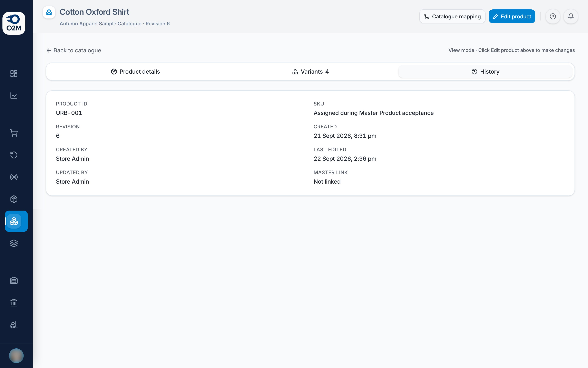
Task: Click 'Store Admin' under Updated By
Action: [x=72, y=182]
